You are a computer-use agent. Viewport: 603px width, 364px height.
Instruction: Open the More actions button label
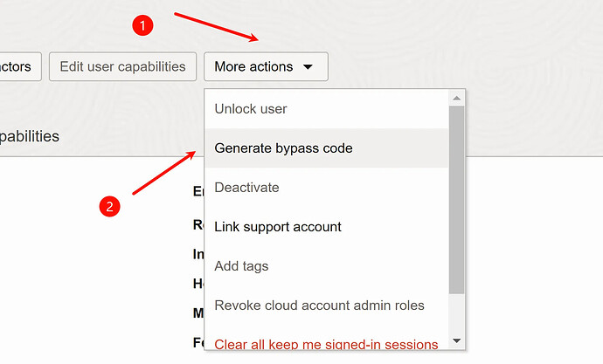point(253,67)
